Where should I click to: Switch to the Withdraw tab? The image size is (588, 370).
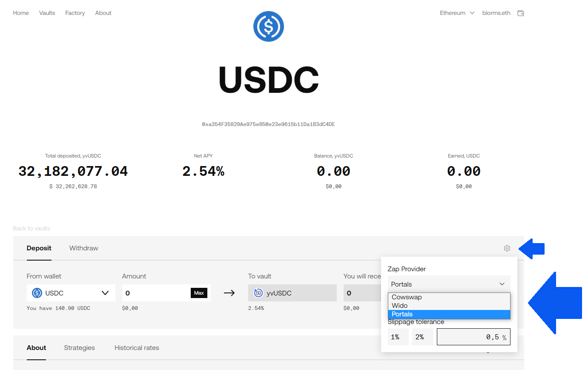pyautogui.click(x=83, y=248)
